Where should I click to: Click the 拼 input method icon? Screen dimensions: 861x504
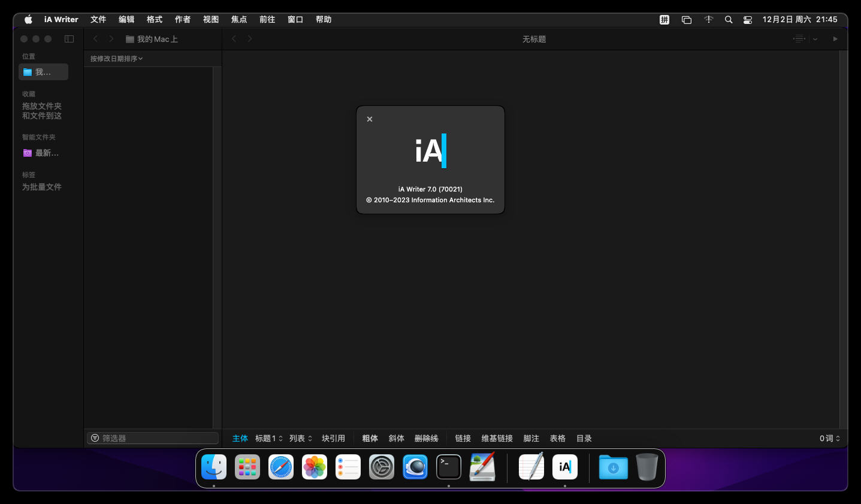pos(664,19)
